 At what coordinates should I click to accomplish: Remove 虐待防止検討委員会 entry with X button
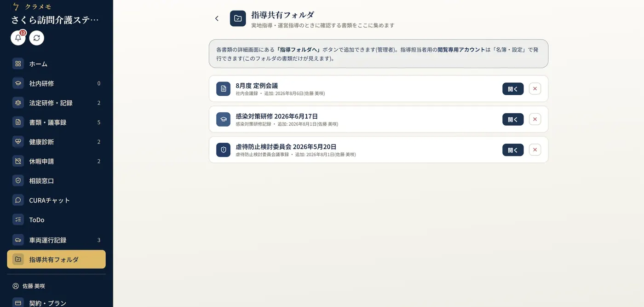535,150
